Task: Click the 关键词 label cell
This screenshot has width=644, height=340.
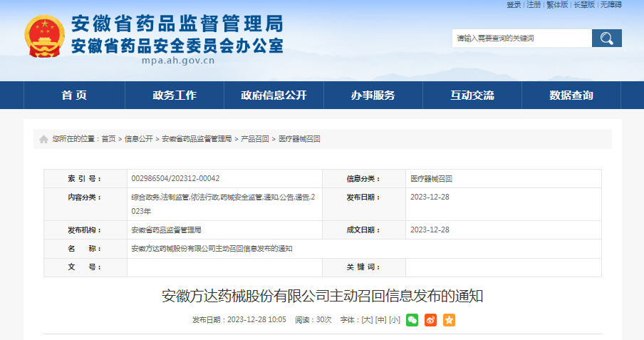Action: (364, 267)
